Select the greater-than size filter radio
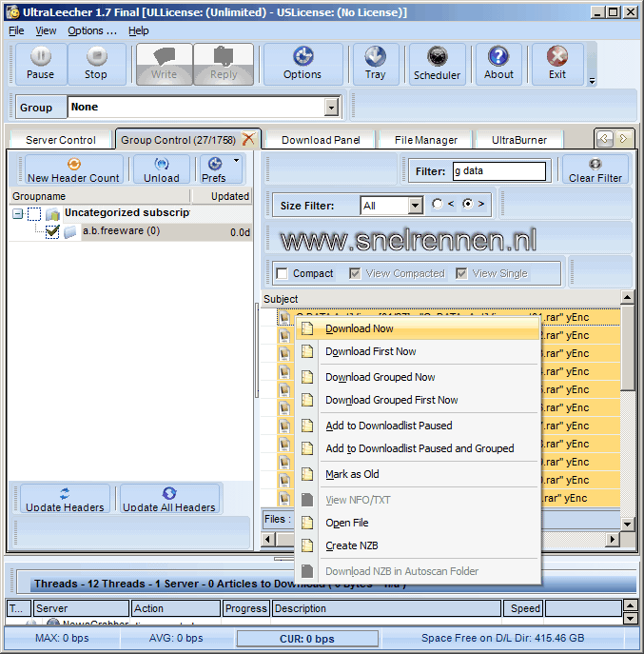The width and height of the screenshot is (644, 654). click(x=468, y=204)
